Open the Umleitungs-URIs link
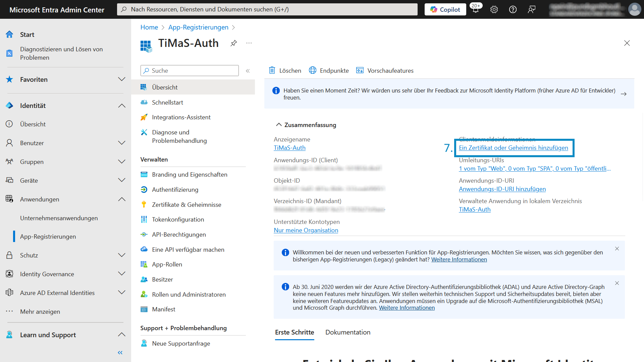This screenshot has width=644, height=362. click(535, 169)
